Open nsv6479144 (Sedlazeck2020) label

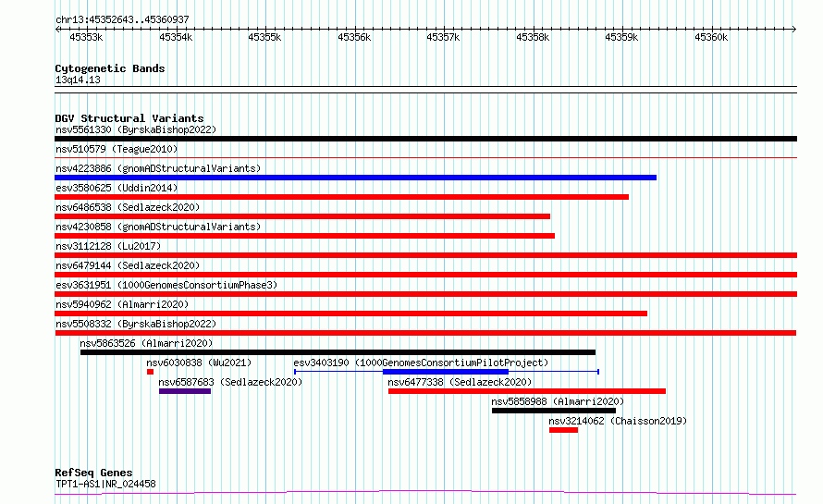pos(128,265)
